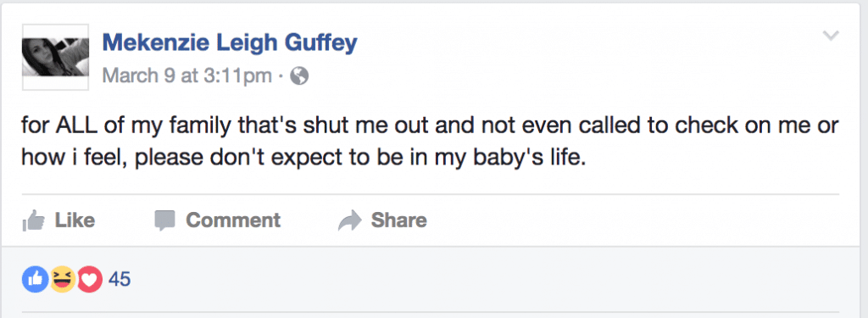
Task: Open Mekenzie Leigh Guffey's profile name link
Action: (x=230, y=42)
